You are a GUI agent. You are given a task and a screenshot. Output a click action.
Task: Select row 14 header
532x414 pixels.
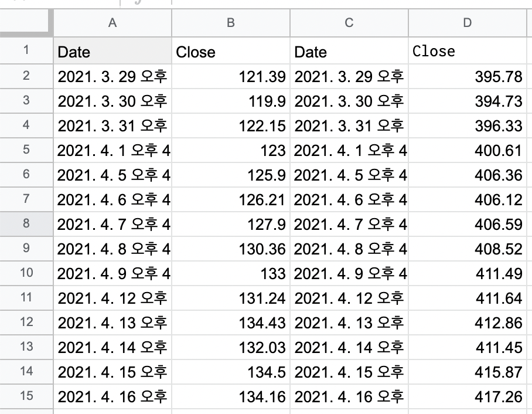tap(26, 372)
